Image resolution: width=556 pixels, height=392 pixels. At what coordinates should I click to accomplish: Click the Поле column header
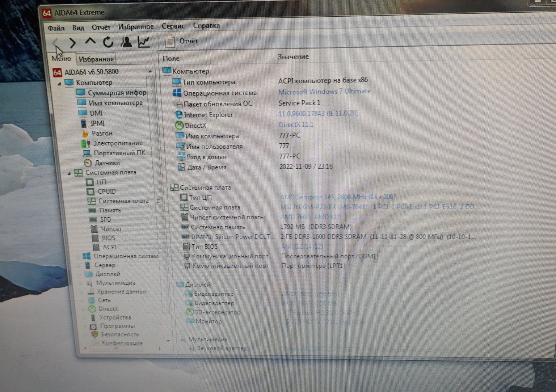171,58
